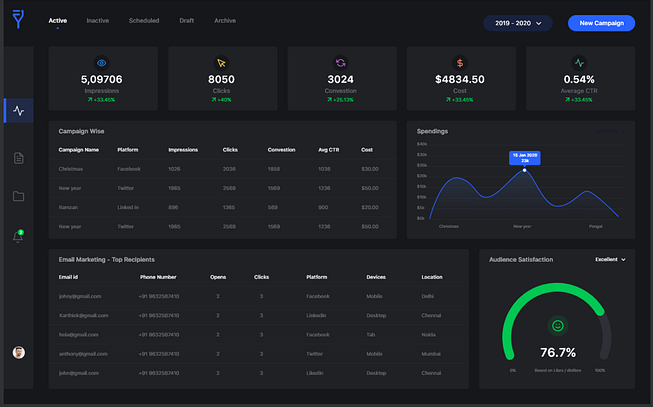This screenshot has width=653, height=407.
Task: Open the user profile avatar
Action: (18, 352)
